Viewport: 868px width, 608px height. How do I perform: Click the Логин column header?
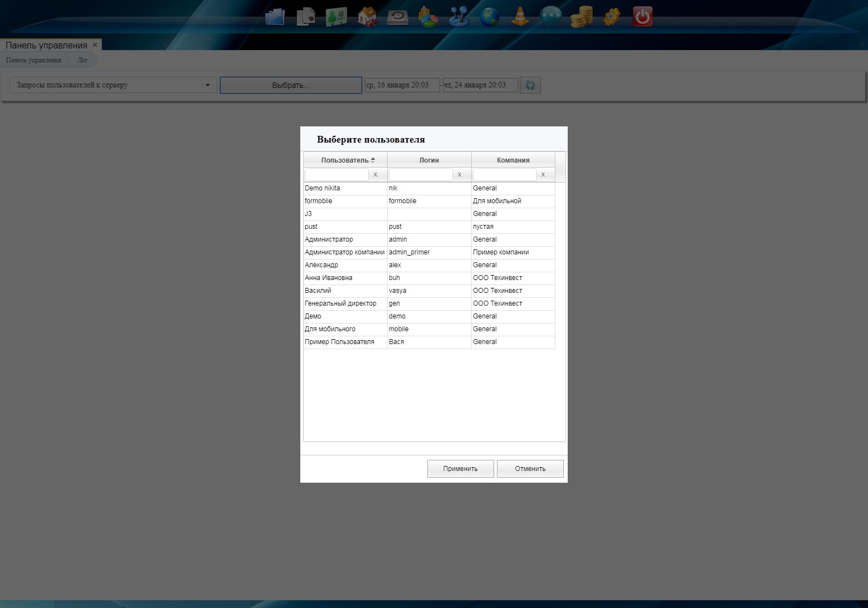point(429,160)
